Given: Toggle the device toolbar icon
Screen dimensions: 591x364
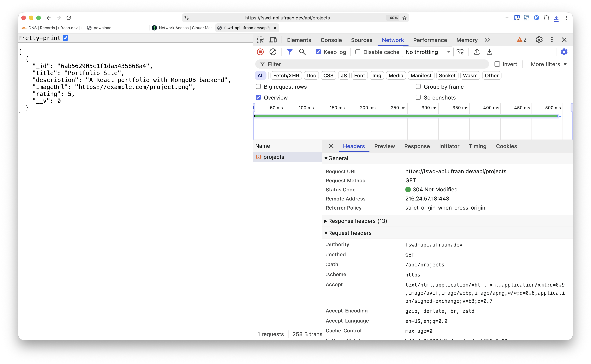Looking at the screenshot, I should tap(273, 40).
